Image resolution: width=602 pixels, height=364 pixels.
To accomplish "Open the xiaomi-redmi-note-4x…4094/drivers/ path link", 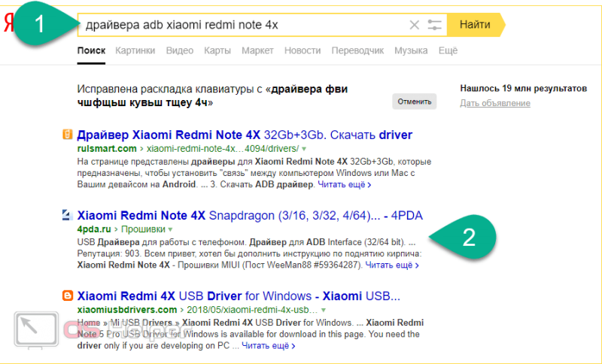I will point(223,148).
